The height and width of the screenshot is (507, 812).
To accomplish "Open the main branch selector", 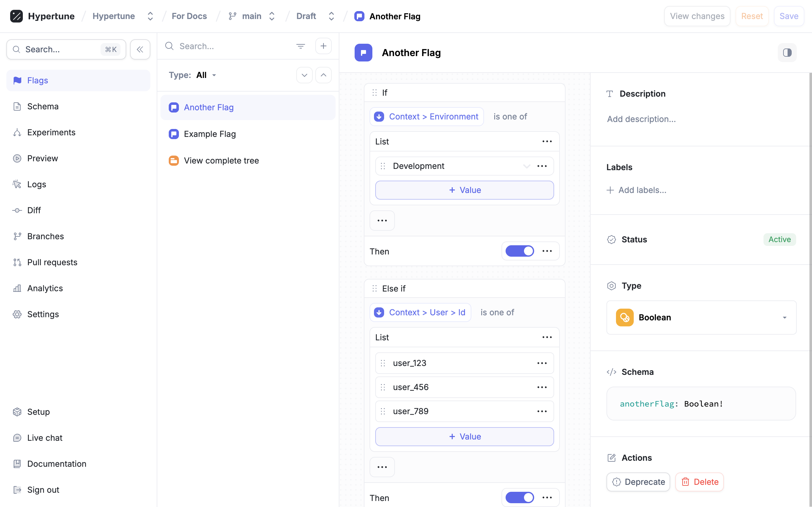I will [252, 16].
